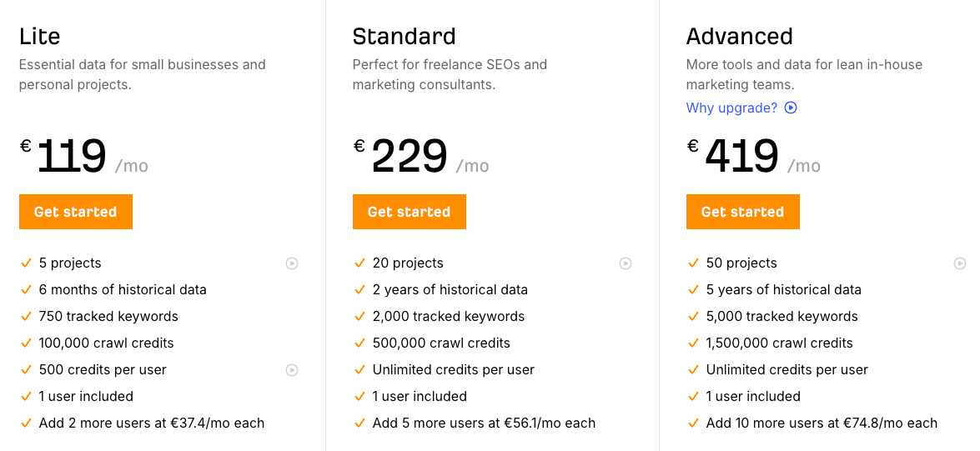Click Add 2 more users at €37.4/mo text
The height and width of the screenshot is (451, 980).
152,423
